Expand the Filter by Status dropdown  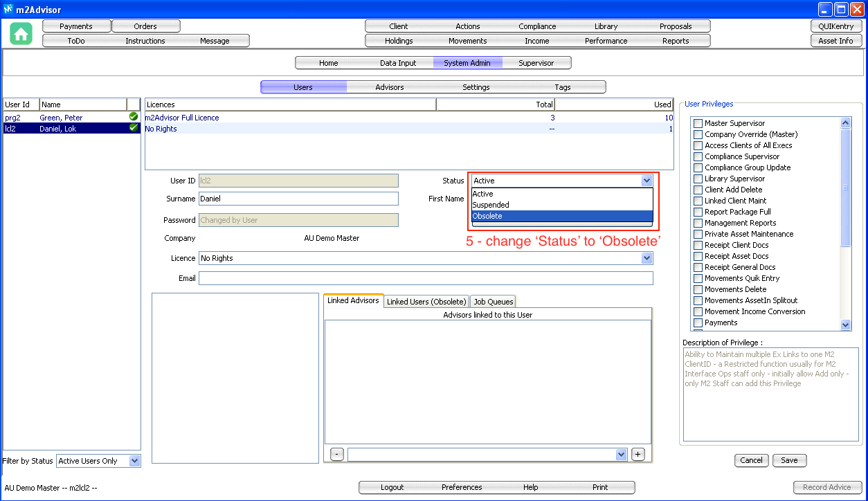134,461
